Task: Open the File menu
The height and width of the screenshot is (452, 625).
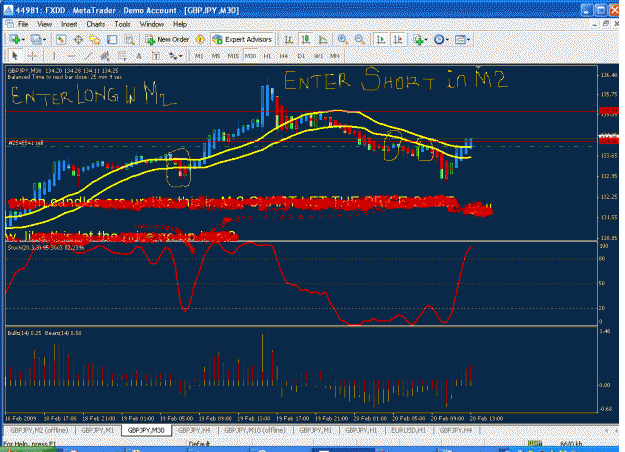Action: click(23, 24)
